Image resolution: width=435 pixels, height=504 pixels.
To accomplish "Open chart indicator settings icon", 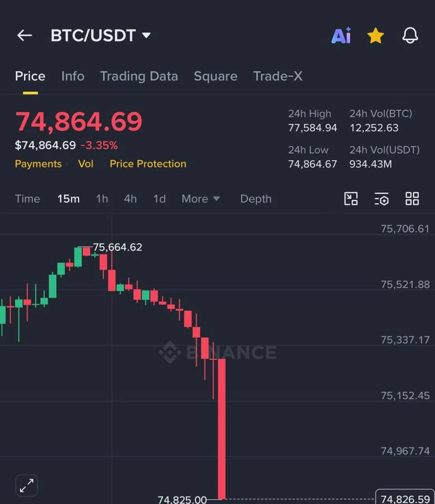I will [x=381, y=198].
